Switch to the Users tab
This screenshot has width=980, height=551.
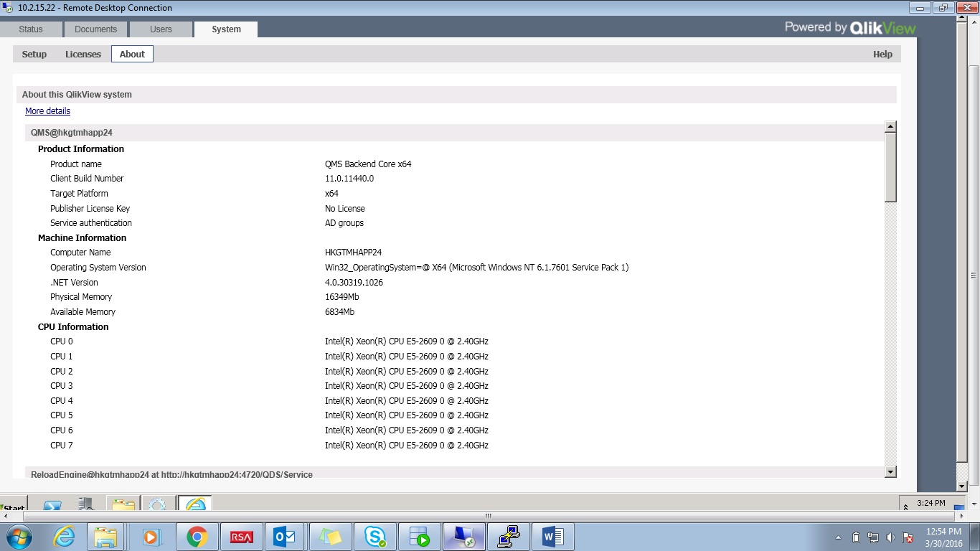pos(161,29)
